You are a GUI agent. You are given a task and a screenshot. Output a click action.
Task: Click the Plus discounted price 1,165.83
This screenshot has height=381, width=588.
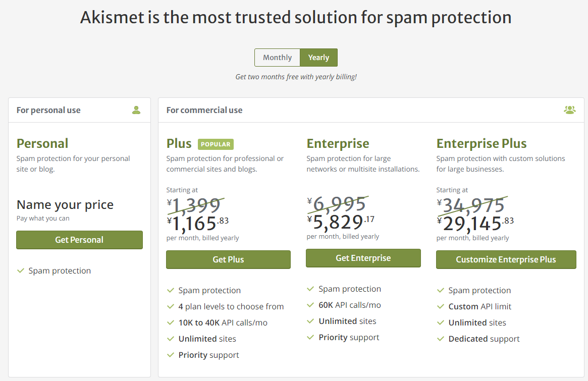[198, 223]
